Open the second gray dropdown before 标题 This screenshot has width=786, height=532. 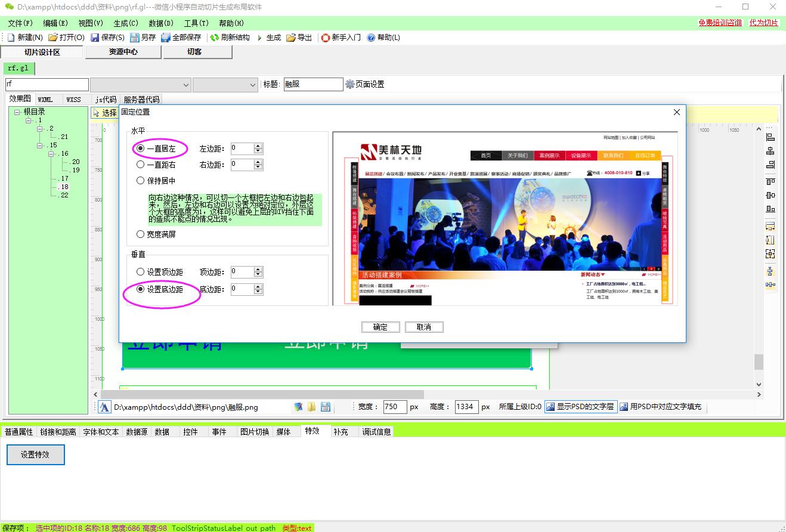click(225, 85)
